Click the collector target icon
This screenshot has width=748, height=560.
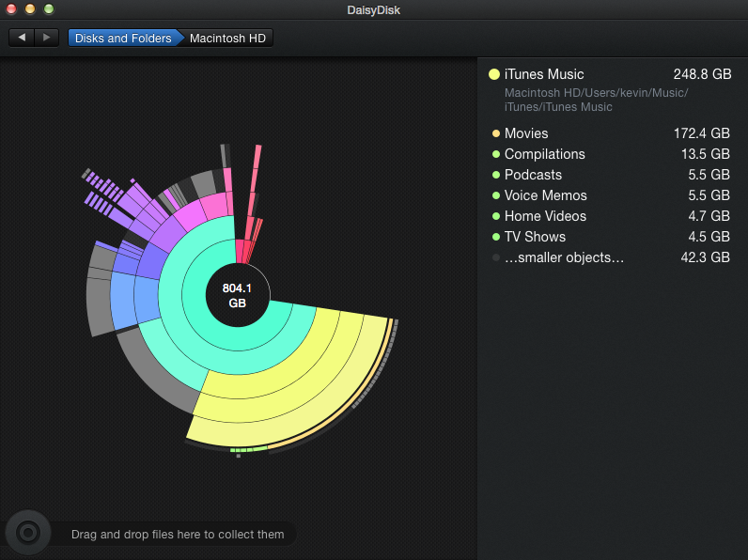click(27, 533)
